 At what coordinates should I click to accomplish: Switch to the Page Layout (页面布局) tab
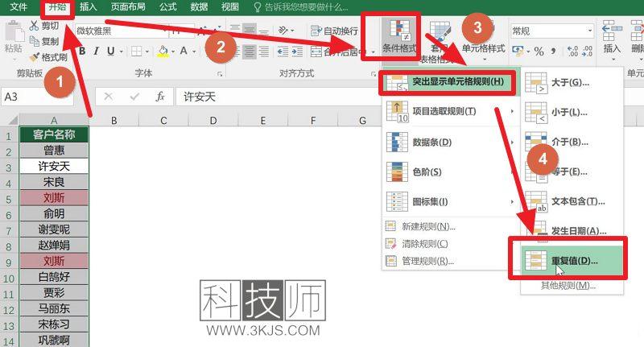tap(128, 6)
